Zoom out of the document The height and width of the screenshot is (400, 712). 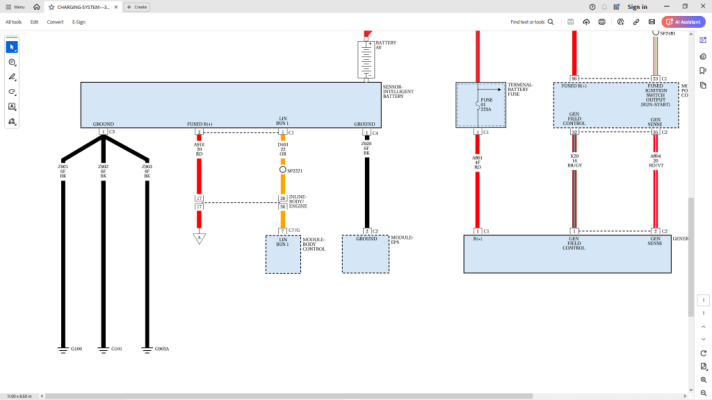pyautogui.click(x=703, y=393)
